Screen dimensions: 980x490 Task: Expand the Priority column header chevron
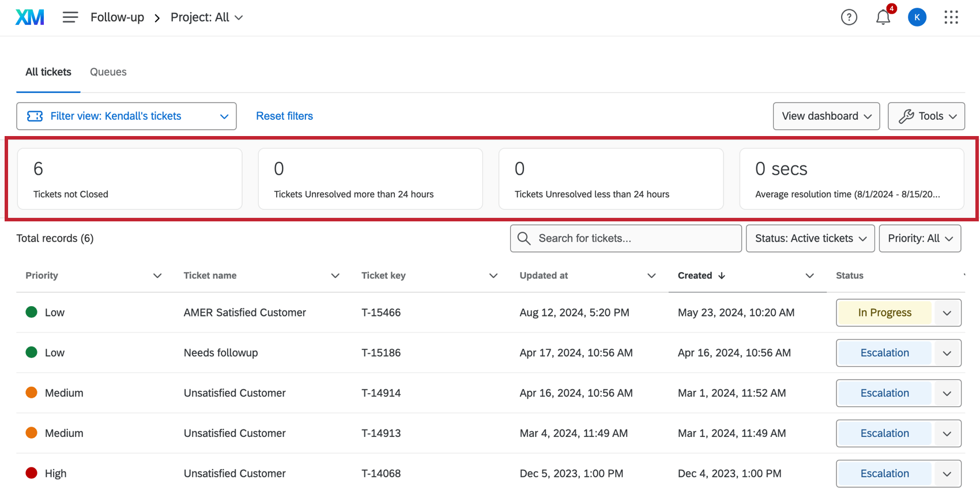pos(157,276)
